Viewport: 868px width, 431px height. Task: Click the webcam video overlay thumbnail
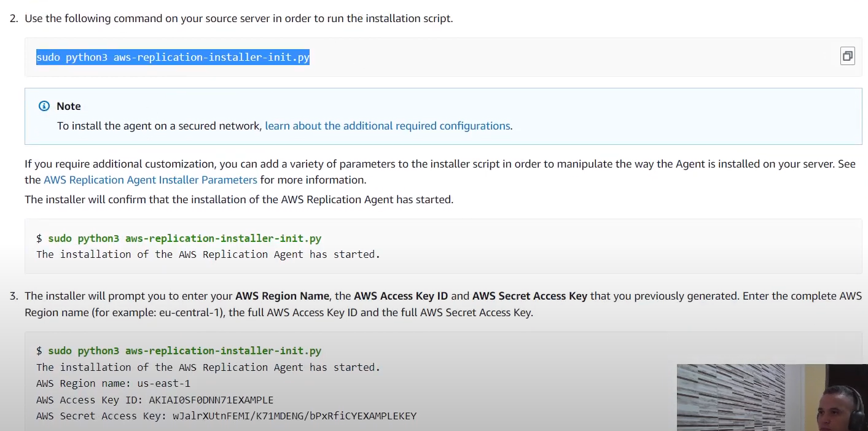pyautogui.click(x=772, y=397)
